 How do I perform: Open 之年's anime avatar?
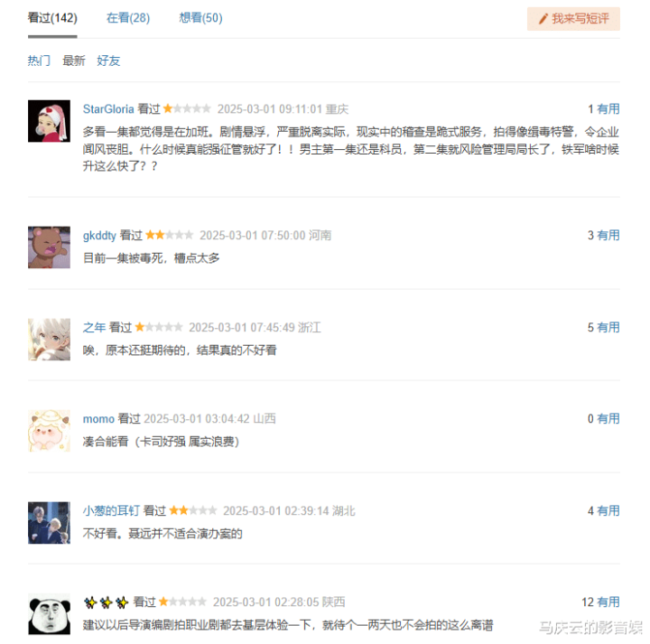(x=49, y=340)
